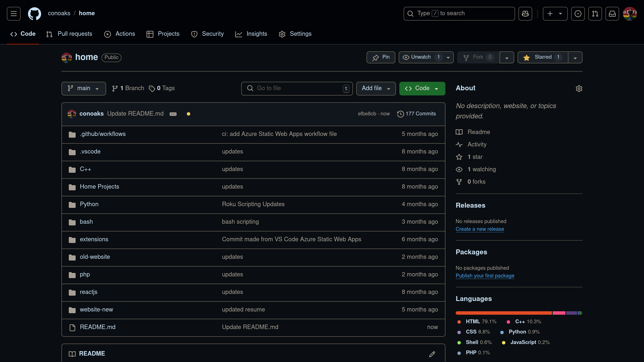Expand the Fork options caret
The height and width of the screenshot is (362, 644).
[x=507, y=57]
